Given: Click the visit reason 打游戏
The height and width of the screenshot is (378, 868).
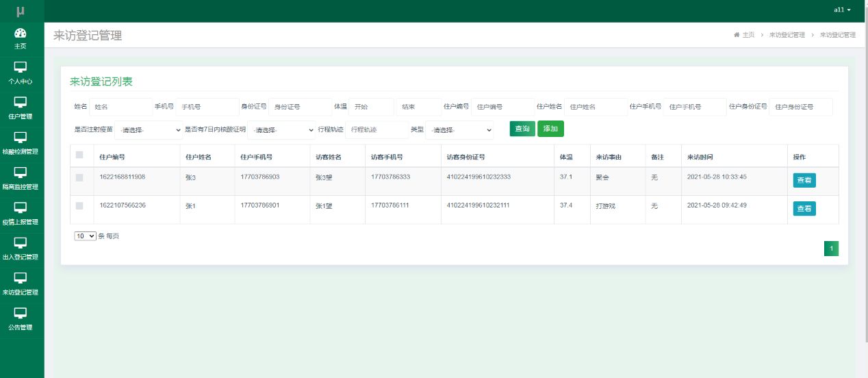Looking at the screenshot, I should pyautogui.click(x=606, y=205).
